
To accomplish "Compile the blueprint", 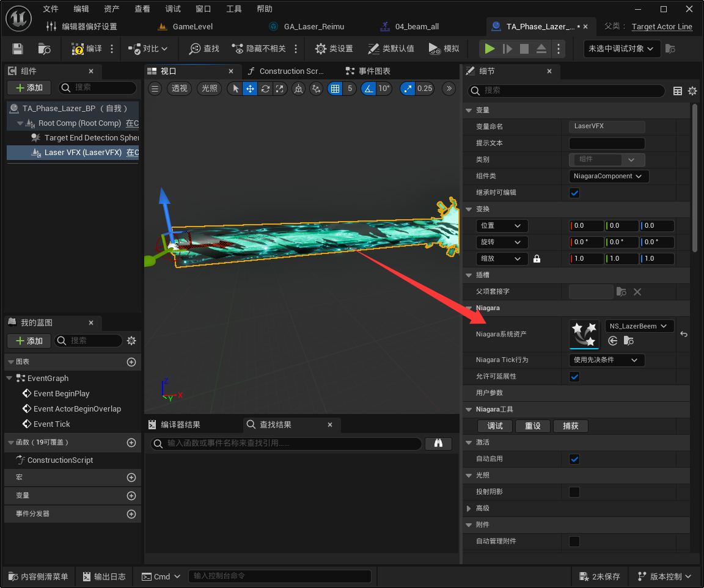I will (x=87, y=48).
